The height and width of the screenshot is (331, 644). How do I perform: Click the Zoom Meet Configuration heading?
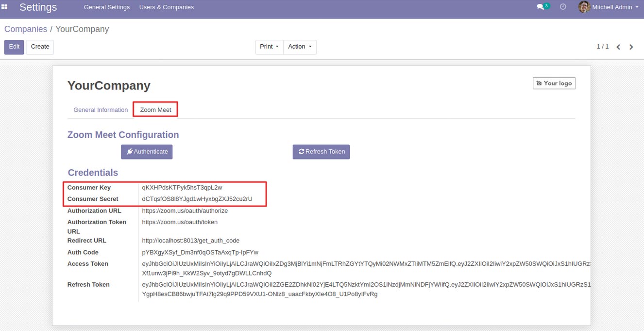point(123,135)
